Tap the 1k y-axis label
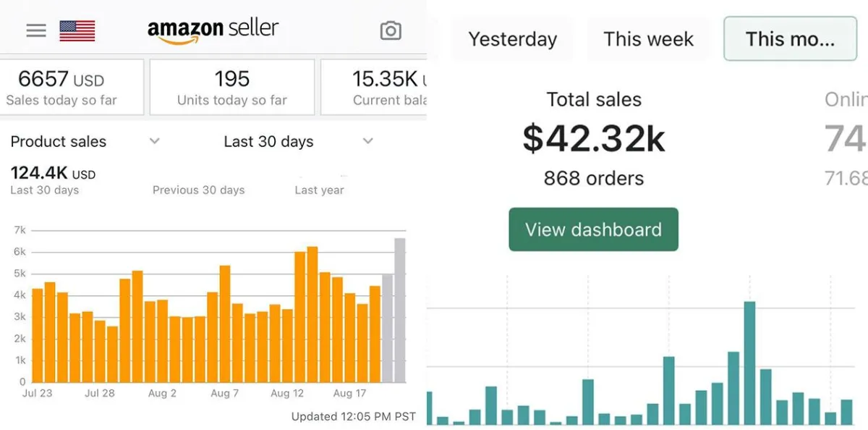This screenshot has width=868, height=430. click(20, 360)
